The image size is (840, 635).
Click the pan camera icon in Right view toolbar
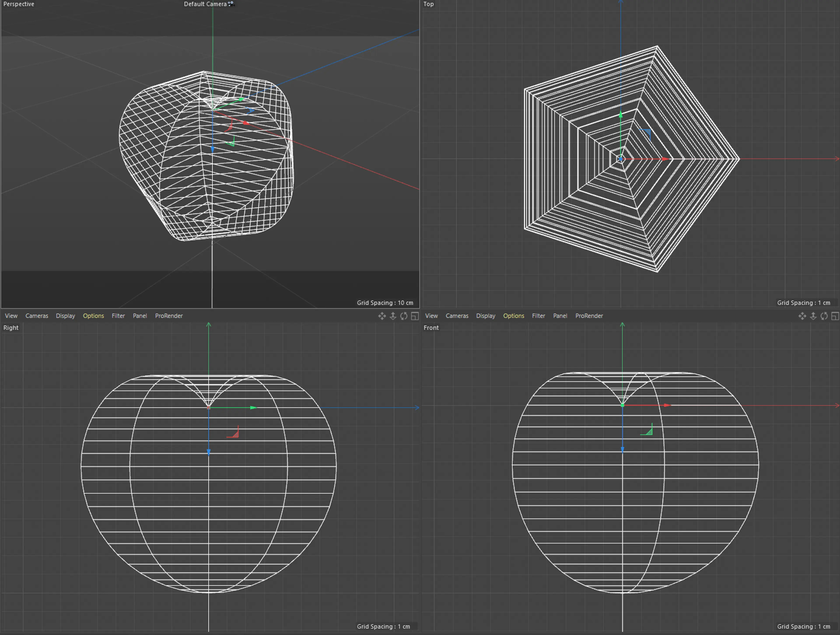[x=382, y=316]
